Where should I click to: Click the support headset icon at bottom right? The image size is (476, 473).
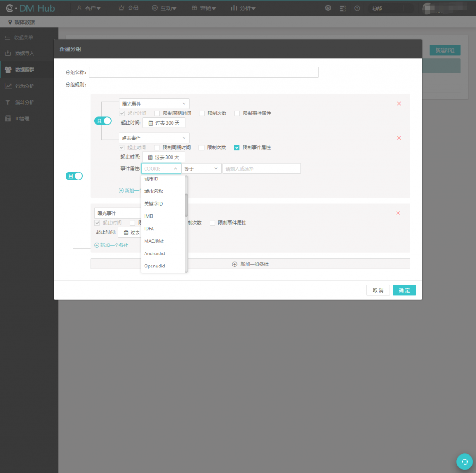point(464,461)
